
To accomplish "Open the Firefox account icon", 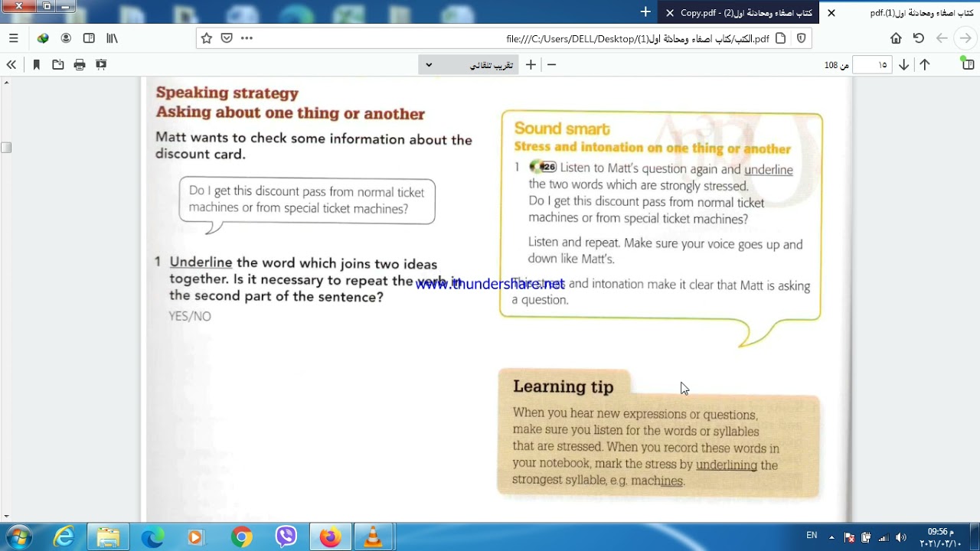I will coord(66,38).
